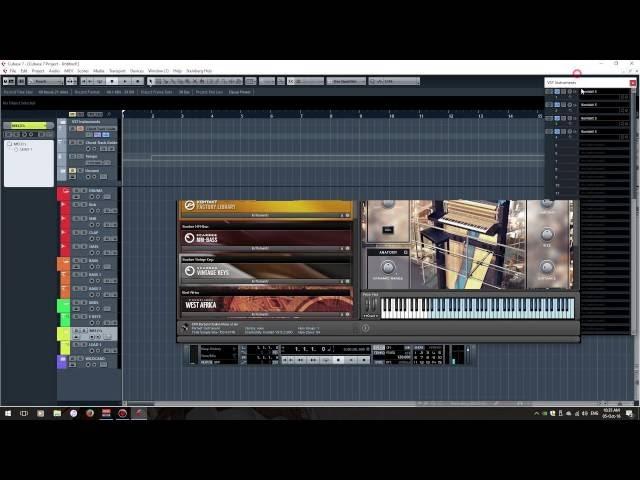This screenshot has height=480, width=640.
Task: Open File Explorer from the taskbar
Action: (x=57, y=413)
